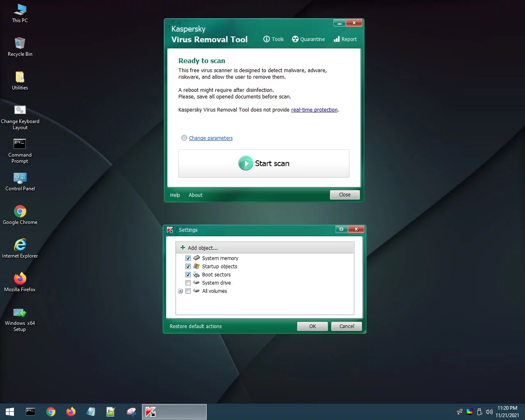Select Internet Explorer desktop icon

point(20,249)
